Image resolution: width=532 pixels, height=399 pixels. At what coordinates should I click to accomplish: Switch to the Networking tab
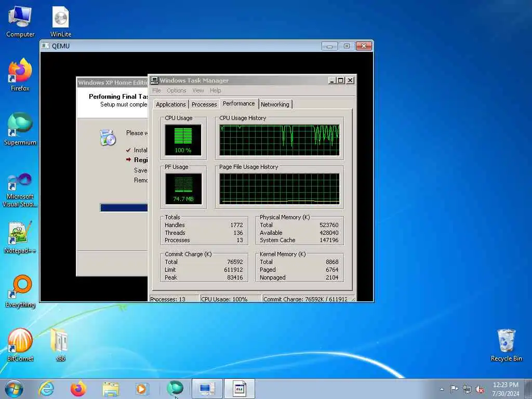275,104
